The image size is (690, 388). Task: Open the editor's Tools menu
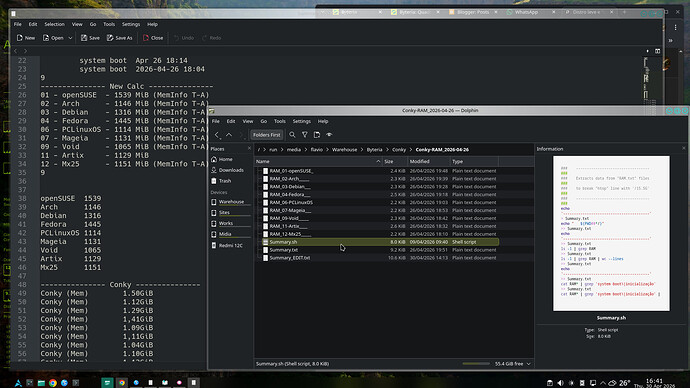(x=109, y=24)
